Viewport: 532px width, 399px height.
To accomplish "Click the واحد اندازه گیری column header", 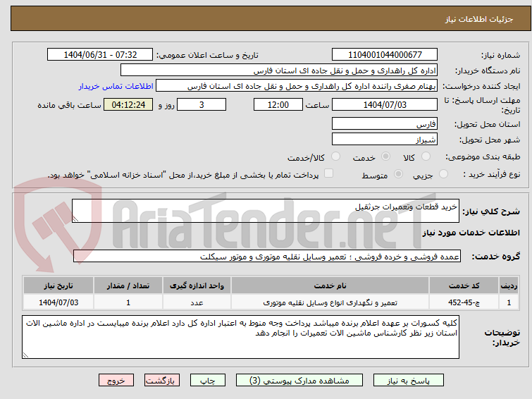I will [197, 286].
